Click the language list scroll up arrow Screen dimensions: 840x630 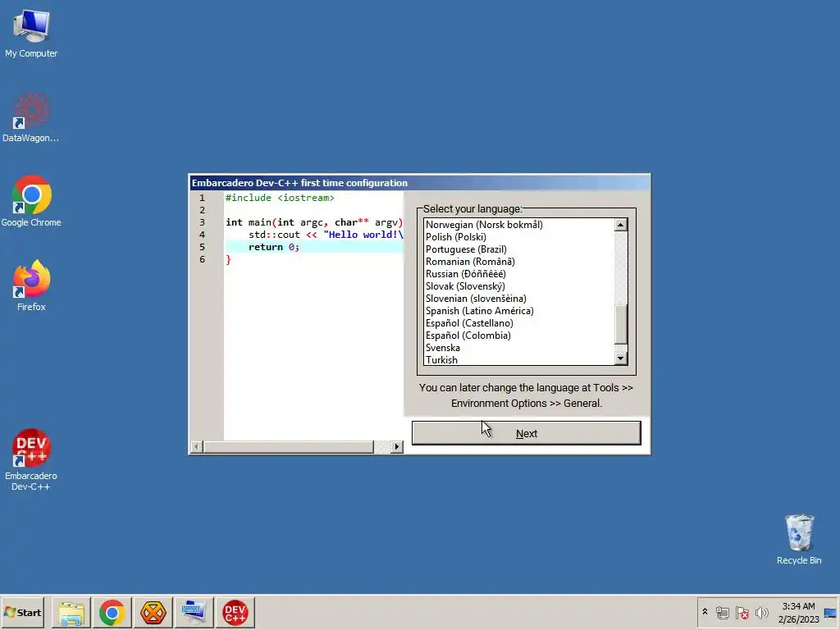pyautogui.click(x=620, y=225)
